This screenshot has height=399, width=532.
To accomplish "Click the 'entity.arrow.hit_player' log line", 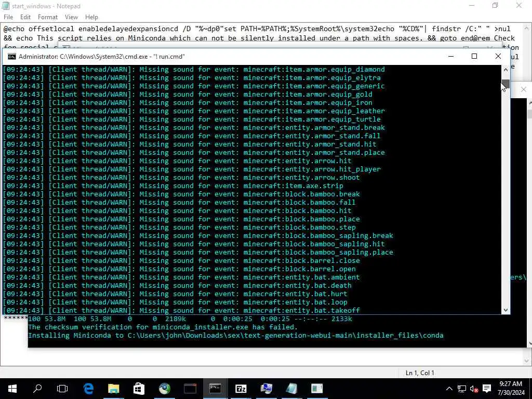I will [192, 169].
